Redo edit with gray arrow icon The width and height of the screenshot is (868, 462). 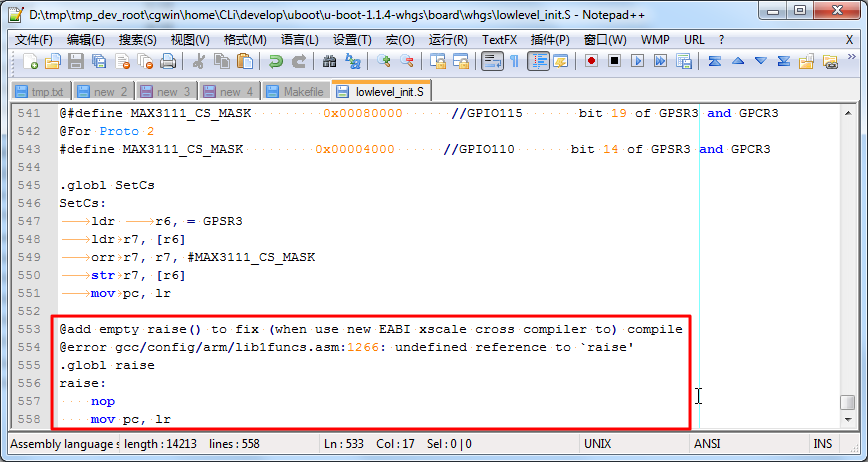298,61
